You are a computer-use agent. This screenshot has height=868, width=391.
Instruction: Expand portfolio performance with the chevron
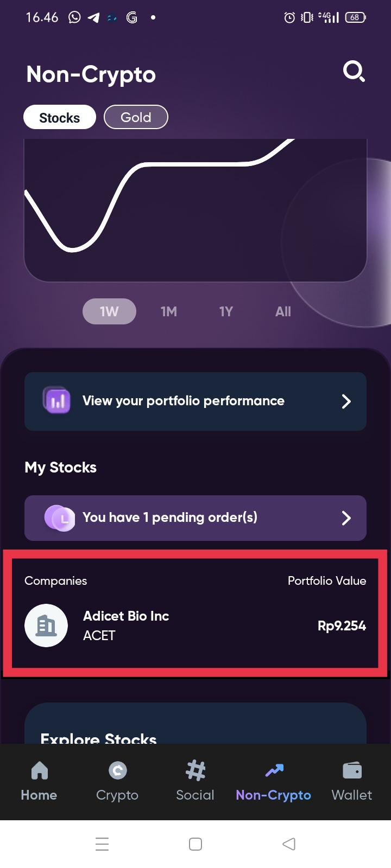[x=346, y=401]
